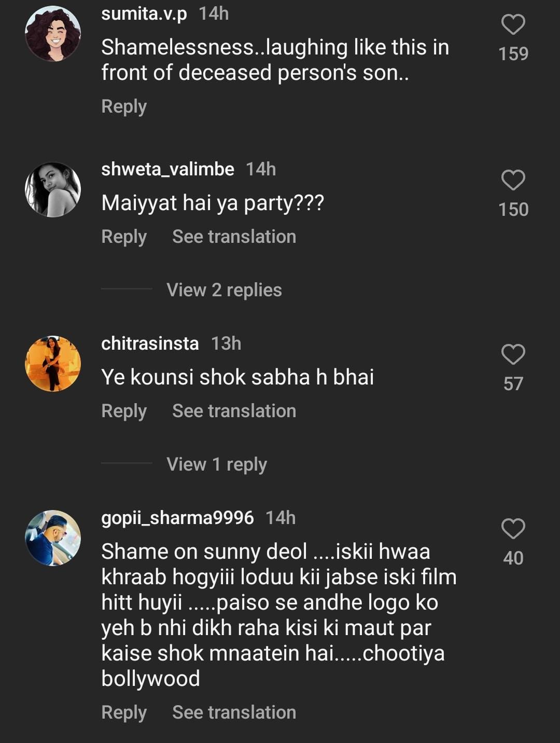This screenshot has width=560, height=743.
Task: Tap heart on shweta_valimbe's comment
Action: pyautogui.click(x=513, y=180)
